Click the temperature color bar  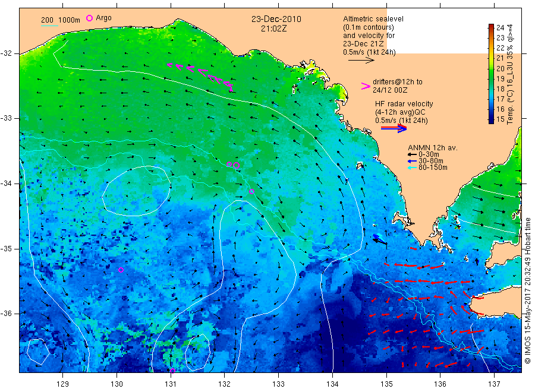pos(491,74)
